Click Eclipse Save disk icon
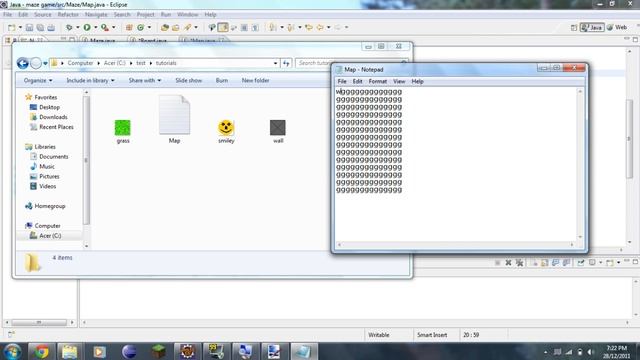 coord(29,27)
